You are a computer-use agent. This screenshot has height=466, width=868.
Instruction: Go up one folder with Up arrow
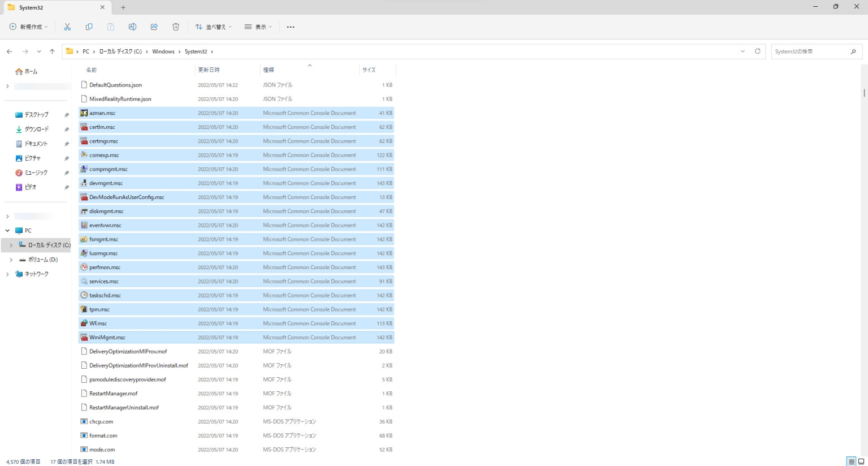tap(52, 51)
